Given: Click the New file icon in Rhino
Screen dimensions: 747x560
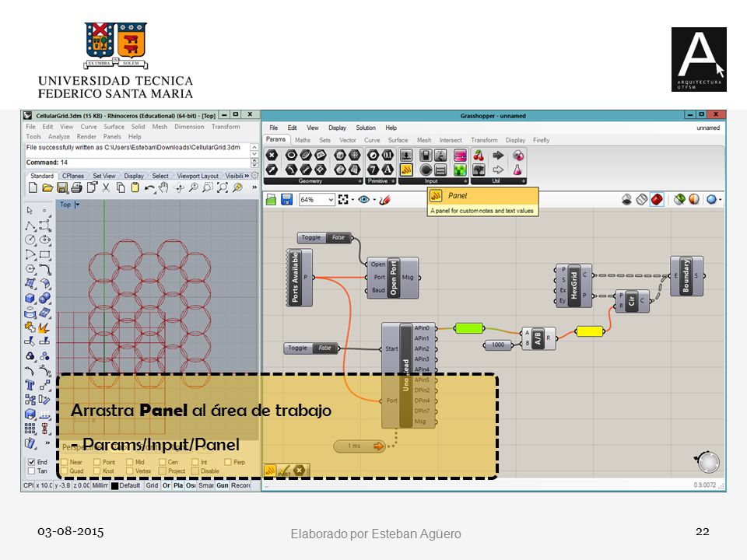Looking at the screenshot, I should (33, 187).
